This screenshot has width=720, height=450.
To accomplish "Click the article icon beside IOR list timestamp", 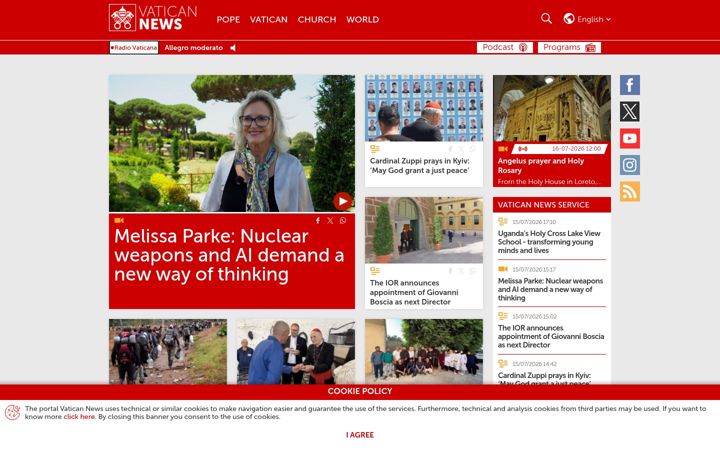I will coord(503,316).
